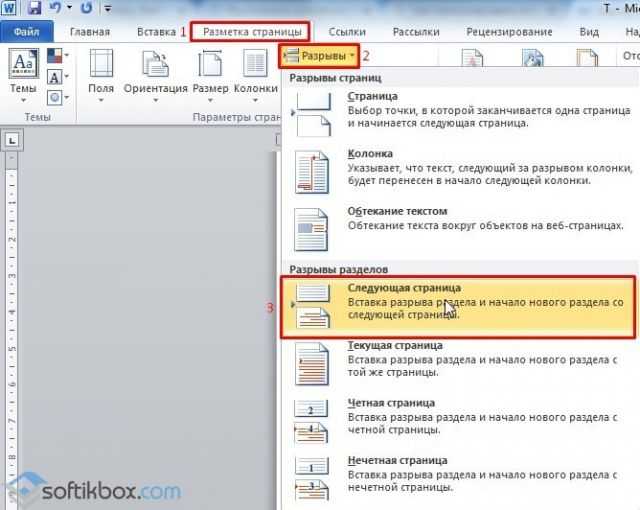Open theme colors dropdown
The image size is (640, 510).
point(58,55)
